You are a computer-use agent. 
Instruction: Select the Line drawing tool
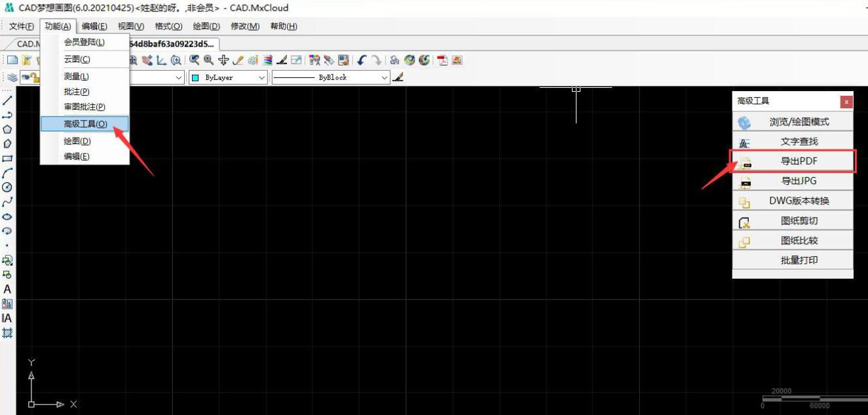tap(7, 100)
